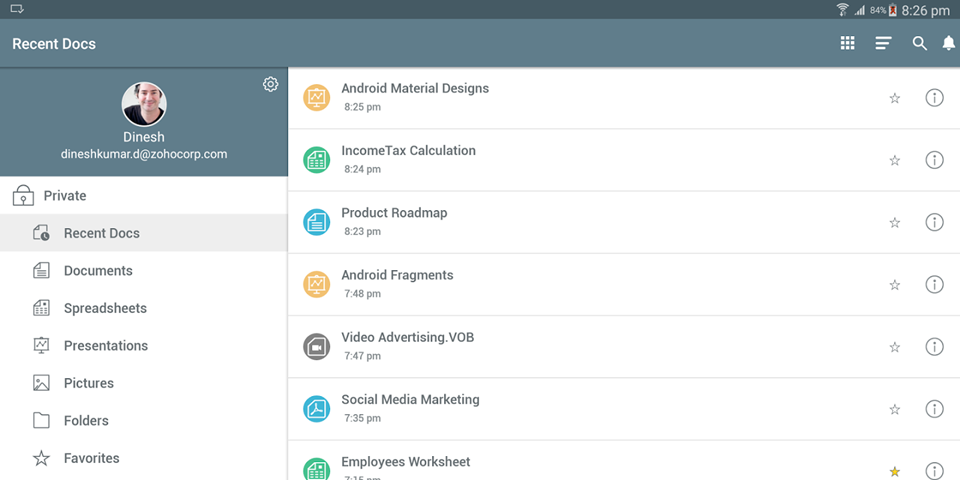Image resolution: width=960 pixels, height=480 pixels.
Task: Open the Documents sidebar item
Action: [144, 271]
